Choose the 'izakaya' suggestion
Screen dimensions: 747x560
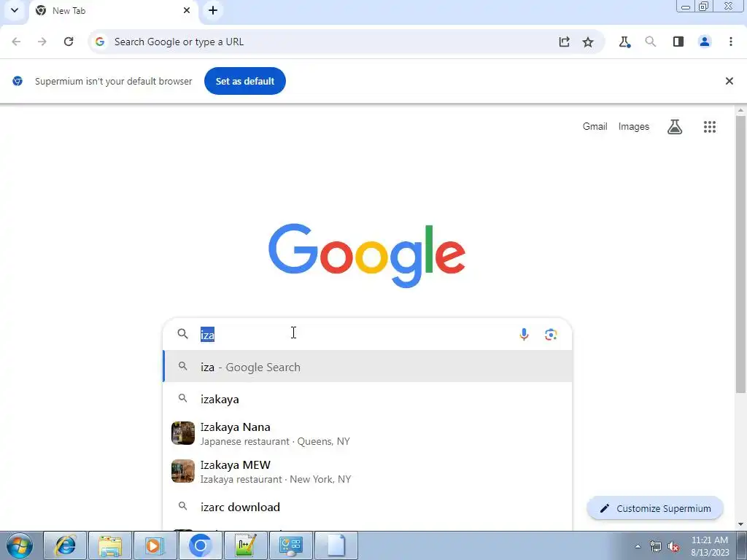click(368, 399)
